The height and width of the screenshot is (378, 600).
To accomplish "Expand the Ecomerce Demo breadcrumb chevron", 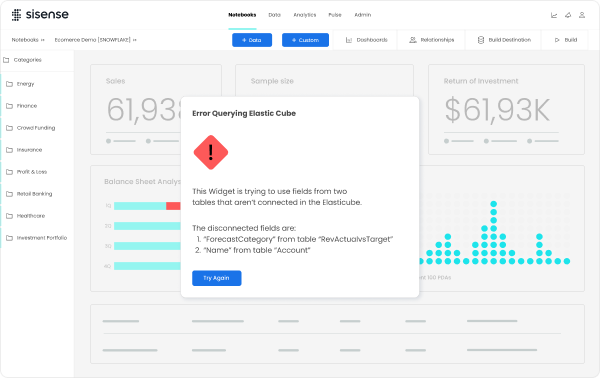I will [x=135, y=40].
